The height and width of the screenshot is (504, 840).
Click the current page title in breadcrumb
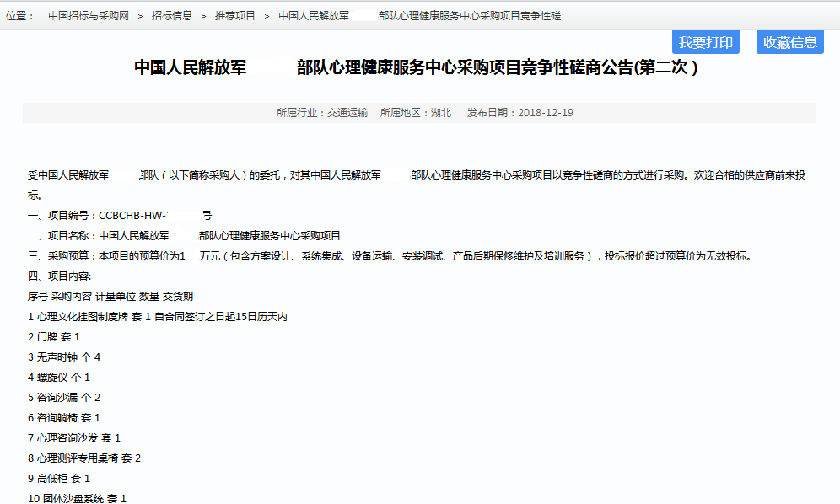[419, 16]
